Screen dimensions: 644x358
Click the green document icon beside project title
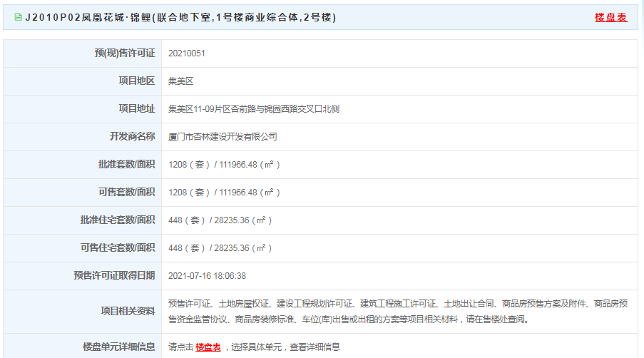[18, 17]
